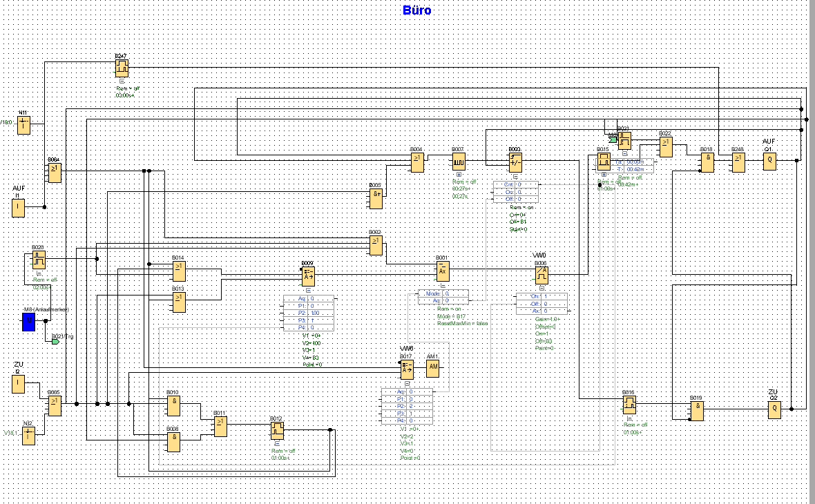
Task: Select the N11 network input block
Action: [x=23, y=125]
